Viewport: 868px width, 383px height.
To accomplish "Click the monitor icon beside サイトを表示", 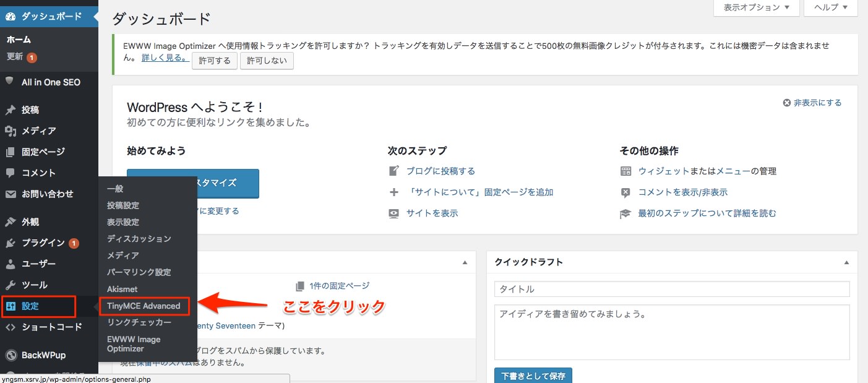I will [x=393, y=213].
